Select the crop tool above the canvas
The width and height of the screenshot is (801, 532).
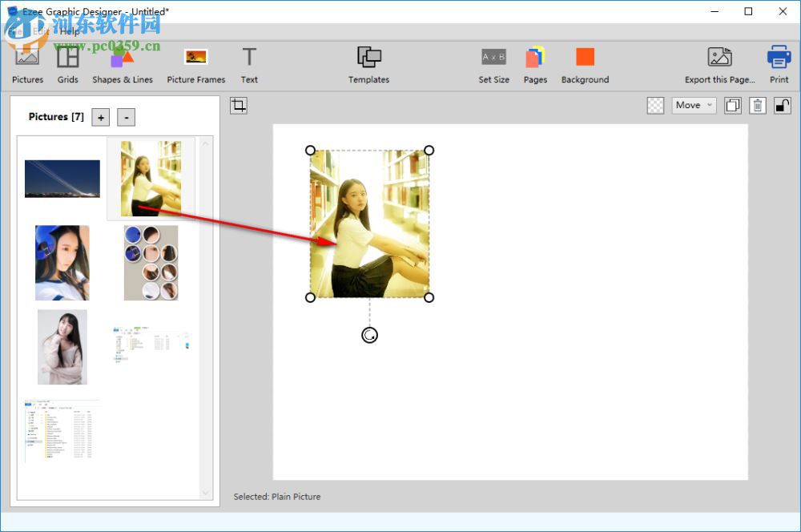pos(238,105)
